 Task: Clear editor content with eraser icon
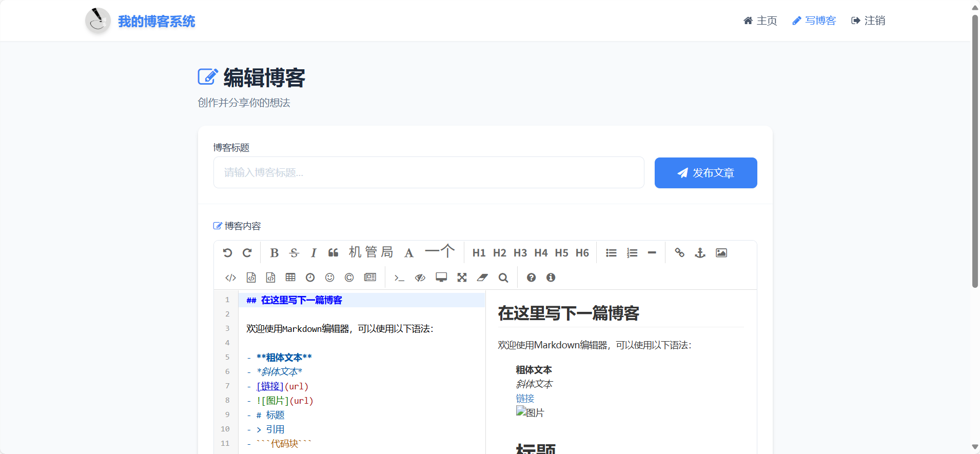(x=482, y=278)
